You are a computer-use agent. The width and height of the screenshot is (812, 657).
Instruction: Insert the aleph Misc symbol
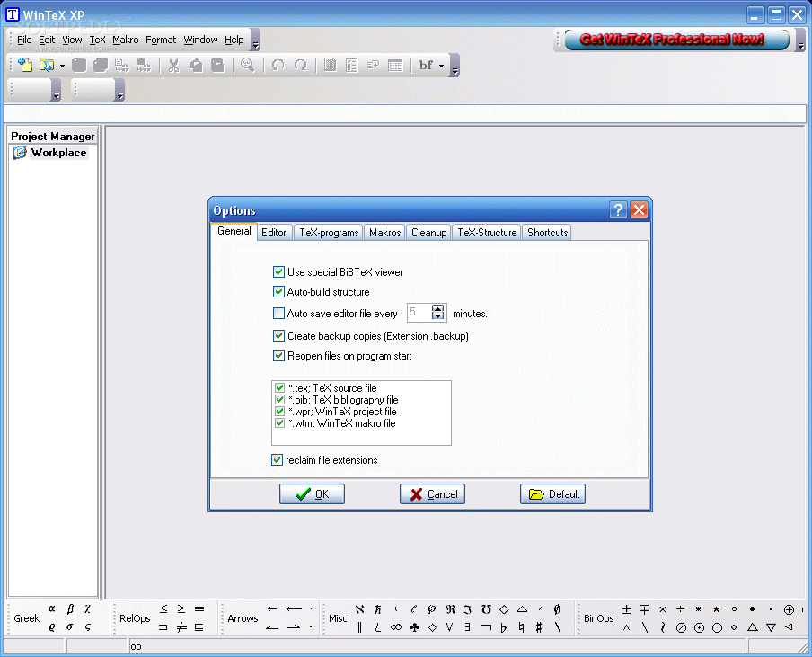pyautogui.click(x=360, y=609)
